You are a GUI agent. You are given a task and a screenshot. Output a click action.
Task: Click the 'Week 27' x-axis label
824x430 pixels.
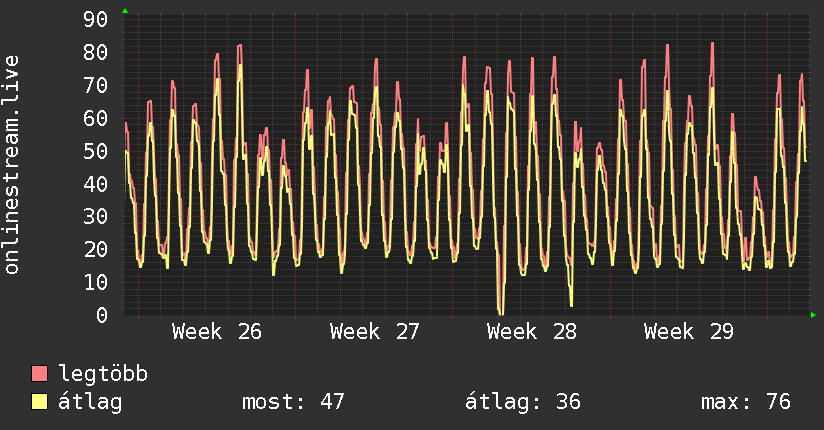click(374, 332)
